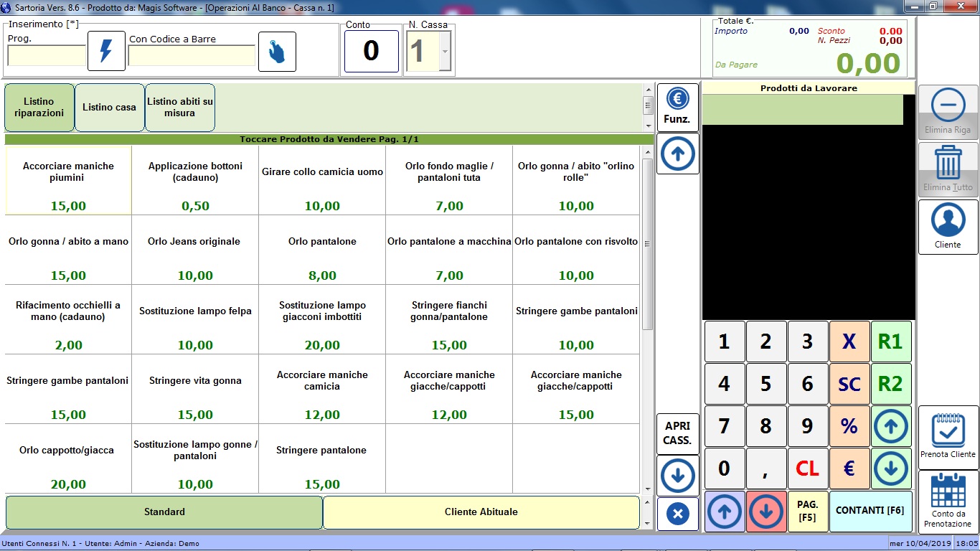
Task: Tap number 0 on keypad
Action: point(725,468)
